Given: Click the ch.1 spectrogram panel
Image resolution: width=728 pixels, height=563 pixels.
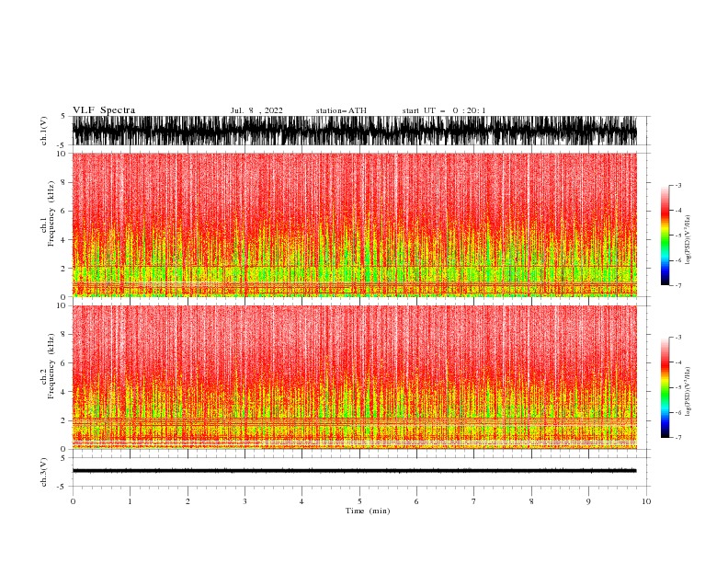Looking at the screenshot, I should point(355,224).
